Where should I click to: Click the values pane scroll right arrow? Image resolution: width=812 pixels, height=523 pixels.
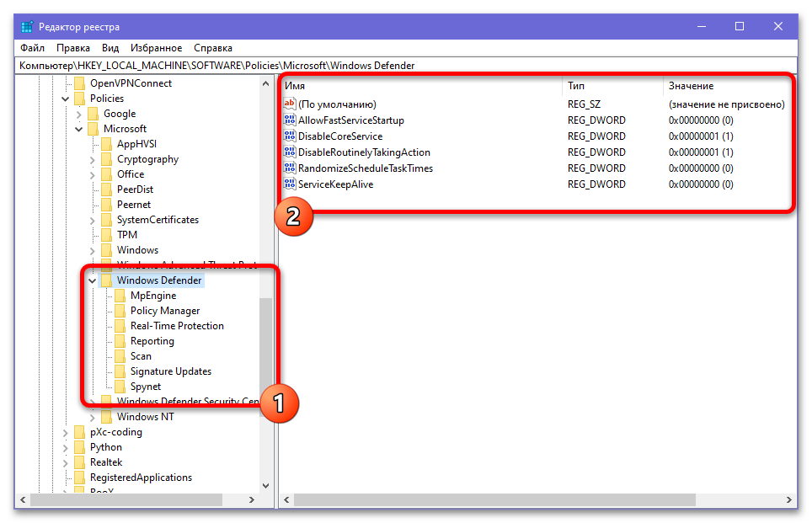click(x=788, y=499)
